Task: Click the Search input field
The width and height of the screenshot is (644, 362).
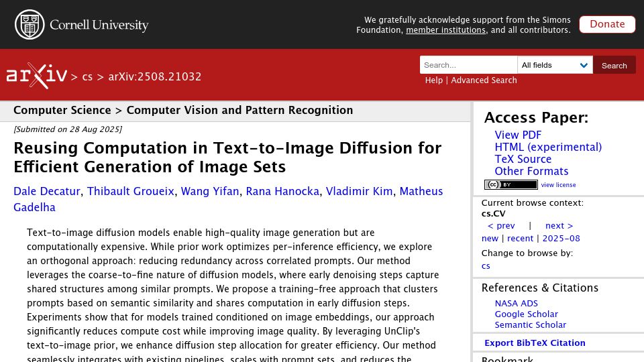Action: 468,65
